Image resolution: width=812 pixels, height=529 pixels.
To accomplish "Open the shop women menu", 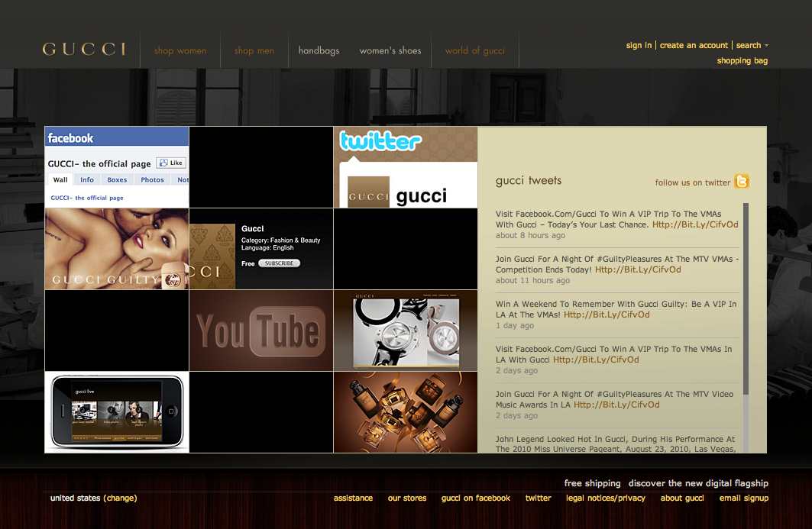I will [180, 50].
